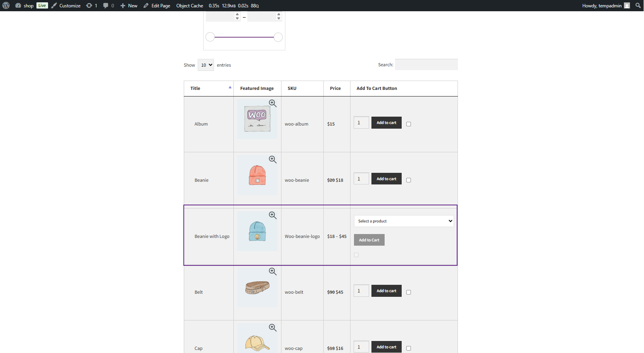Open the shop site dashboard link

click(x=24, y=5)
